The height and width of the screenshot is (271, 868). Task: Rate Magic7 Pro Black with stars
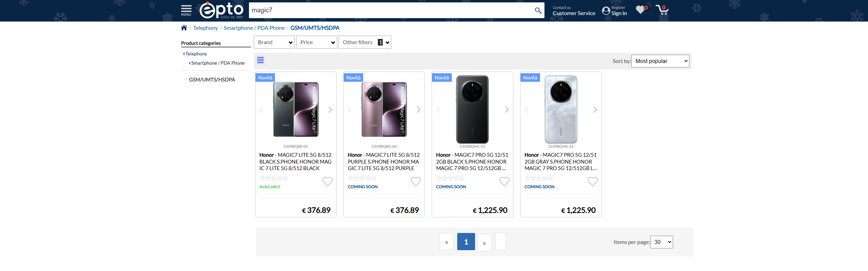click(x=450, y=178)
